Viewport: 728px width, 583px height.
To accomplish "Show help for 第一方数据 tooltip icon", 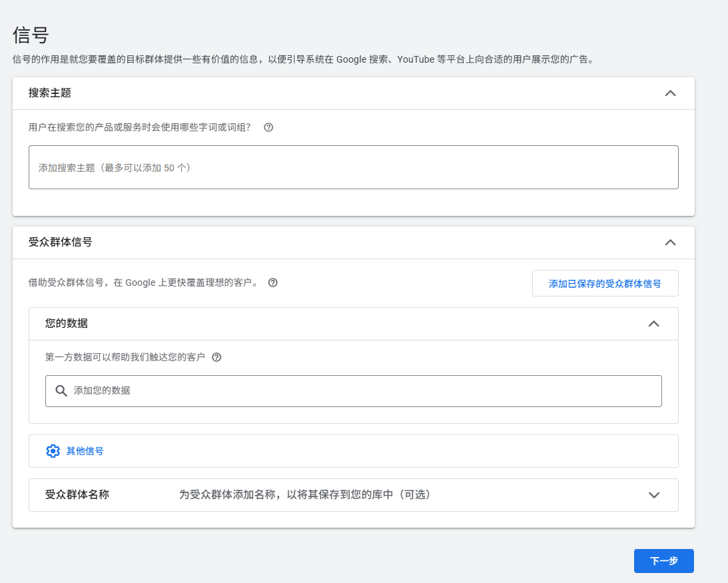I will point(216,357).
